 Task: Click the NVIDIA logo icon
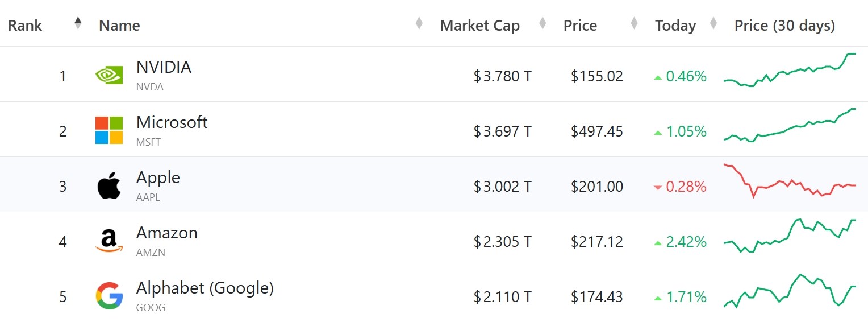(109, 76)
